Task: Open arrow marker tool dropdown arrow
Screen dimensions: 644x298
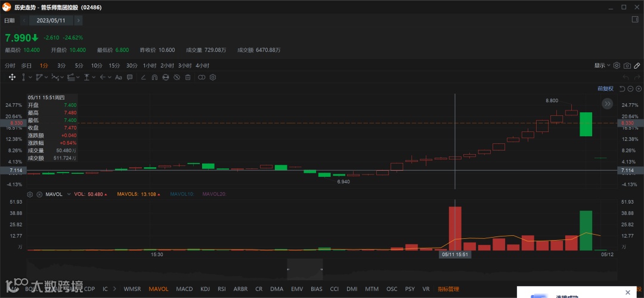Action: pos(110,77)
